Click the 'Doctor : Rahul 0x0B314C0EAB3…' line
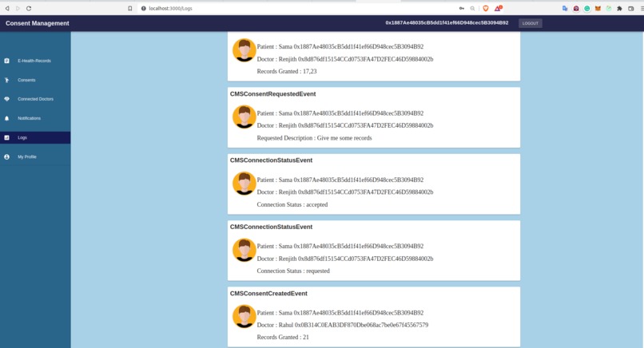Screen dimensions: 644x348 coord(343,325)
